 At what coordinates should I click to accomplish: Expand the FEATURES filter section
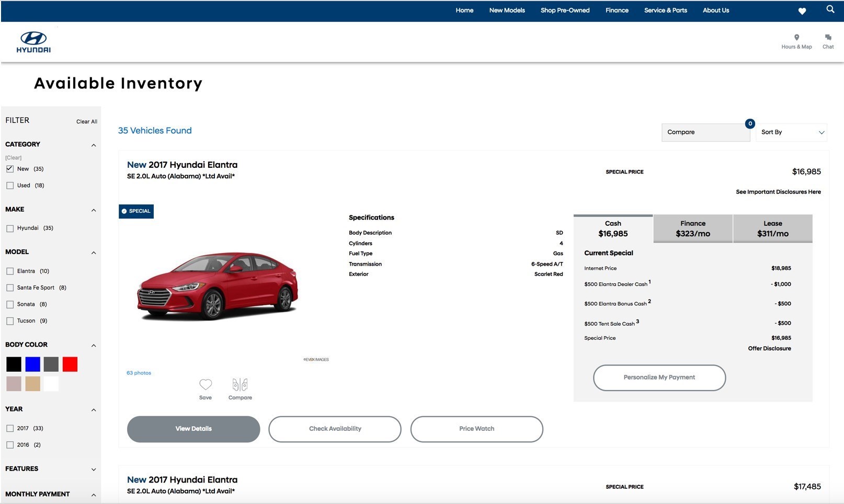[x=94, y=469]
